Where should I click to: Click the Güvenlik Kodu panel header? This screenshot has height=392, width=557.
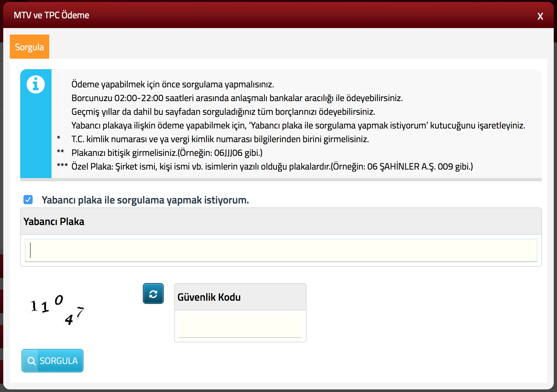(x=209, y=297)
